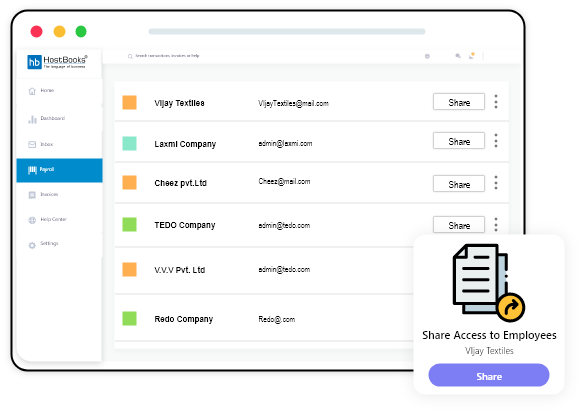
Task: Open Dashboard chart icon in sidebar
Action: pos(32,119)
